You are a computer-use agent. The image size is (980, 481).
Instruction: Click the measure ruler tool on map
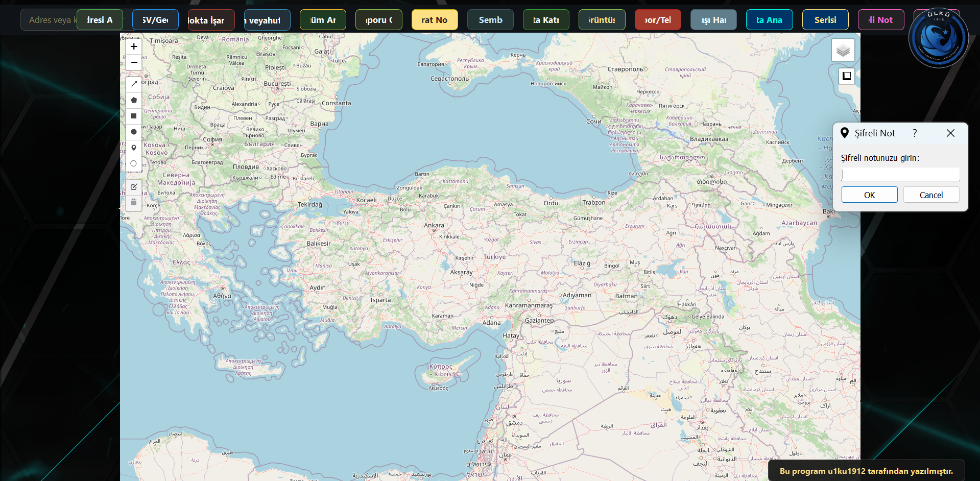pos(847,76)
